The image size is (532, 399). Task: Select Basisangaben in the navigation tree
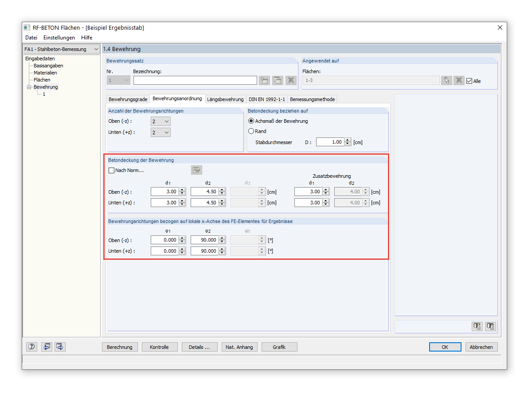pos(48,66)
